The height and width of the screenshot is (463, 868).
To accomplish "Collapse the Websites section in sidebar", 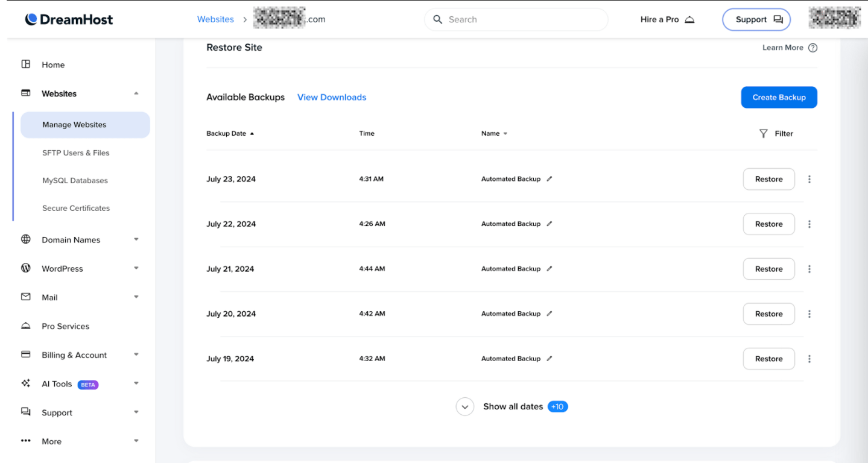I will (135, 93).
